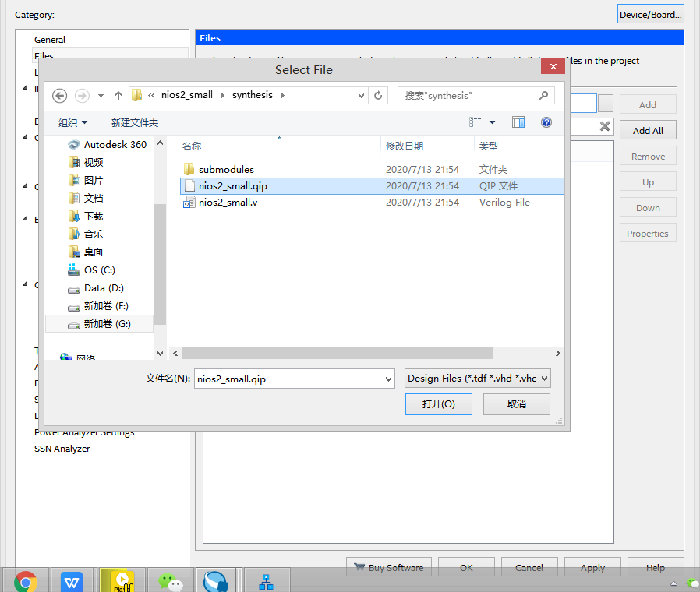Open the yellow player taskbar icon

[x=122, y=581]
